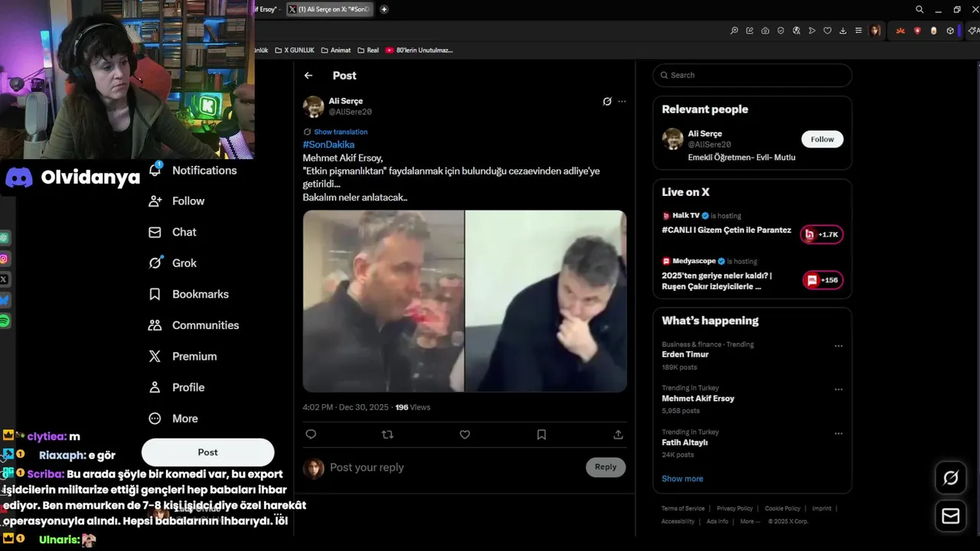The width and height of the screenshot is (980, 551).
Task: Open the new browser tab plus button
Action: [384, 9]
